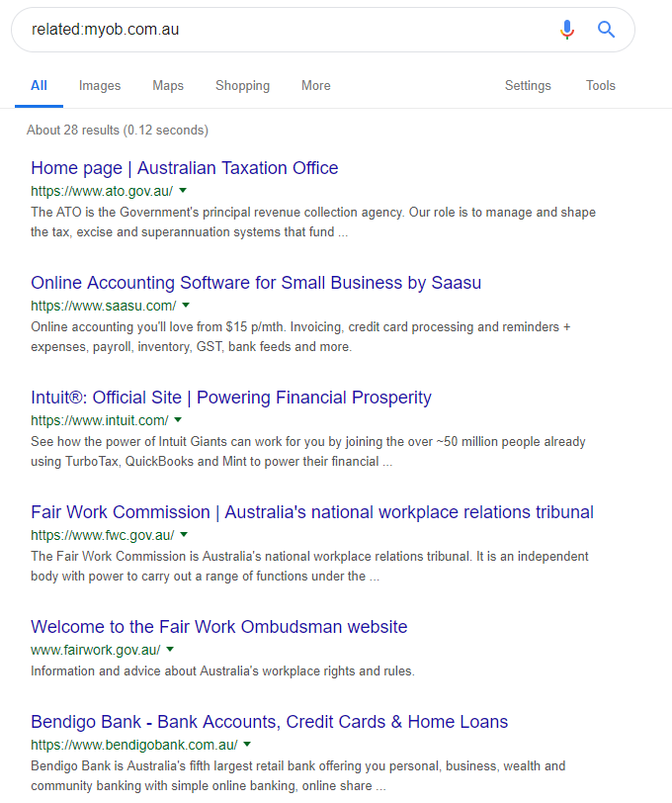Open the Fair Work Commission result link
The image size is (672, 803).
pyautogui.click(x=312, y=512)
